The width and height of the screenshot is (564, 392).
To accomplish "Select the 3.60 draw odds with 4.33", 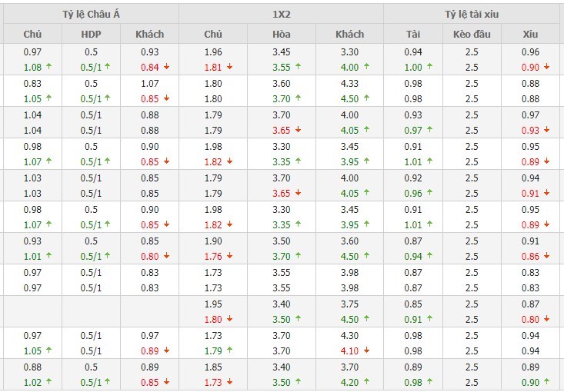I will pos(282,84).
